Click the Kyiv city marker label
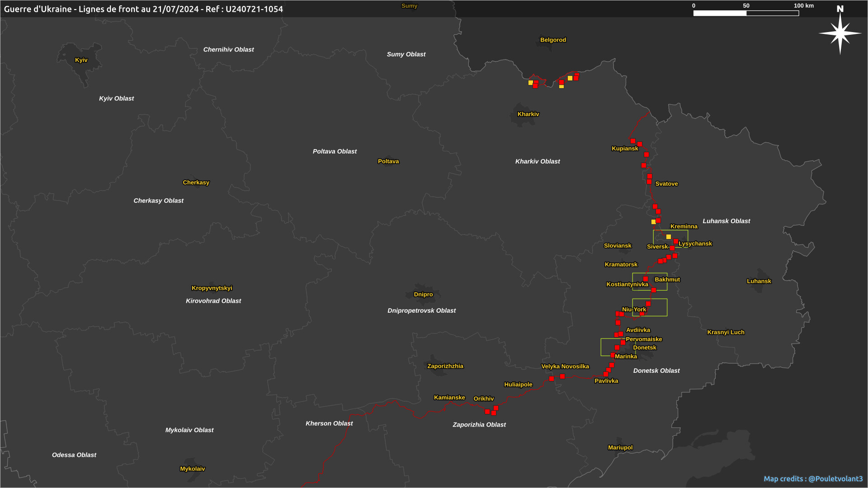868x488 pixels. coord(81,60)
